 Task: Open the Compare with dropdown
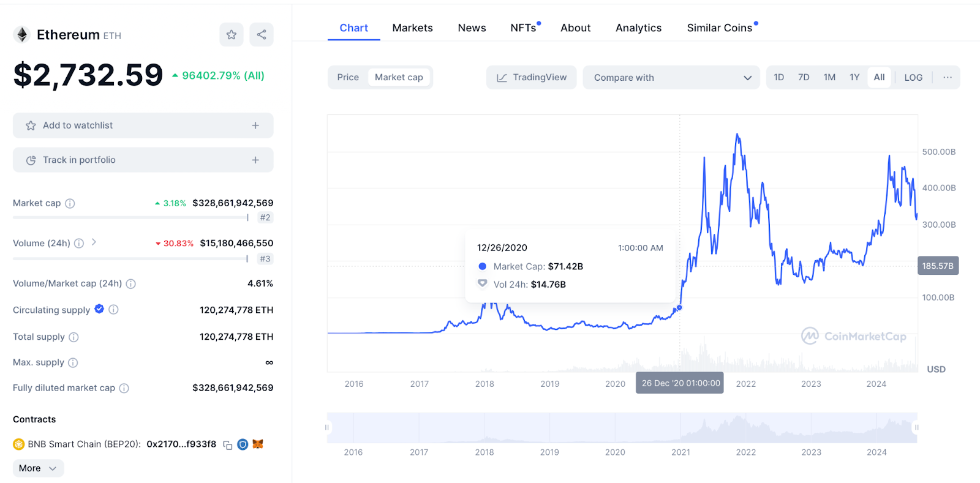pos(671,78)
